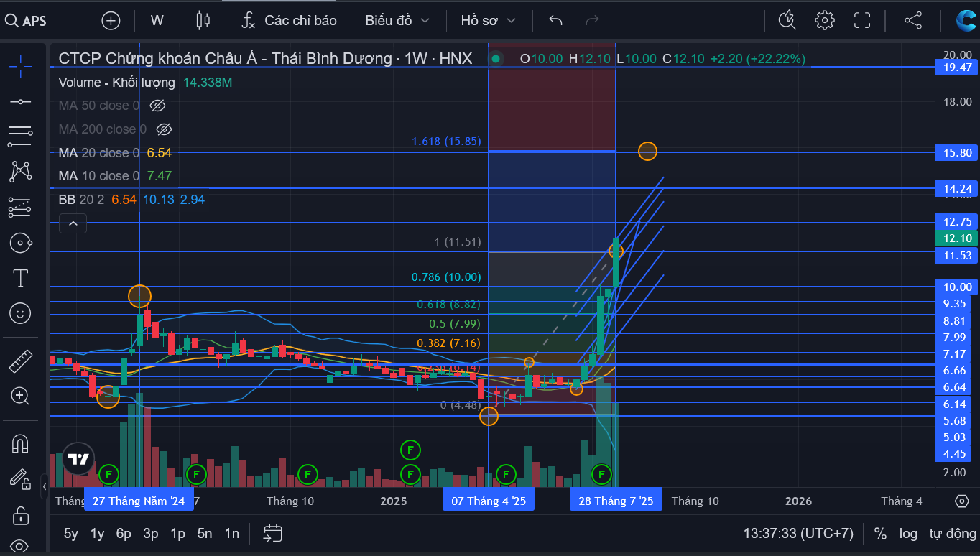This screenshot has width=980, height=556.
Task: Toggle lock all drawings padlock
Action: [20, 514]
